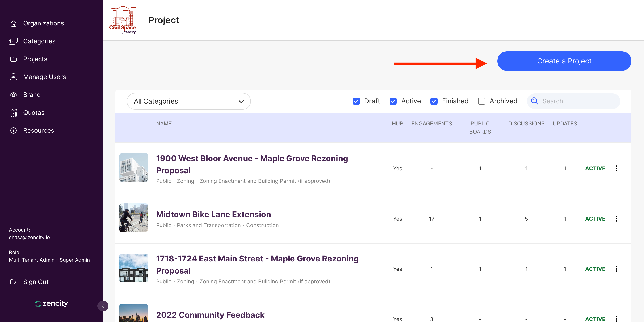Click ACTIVE status for Midtown Bike Lane Extension
Viewport: 644px width, 322px height.
(x=595, y=219)
